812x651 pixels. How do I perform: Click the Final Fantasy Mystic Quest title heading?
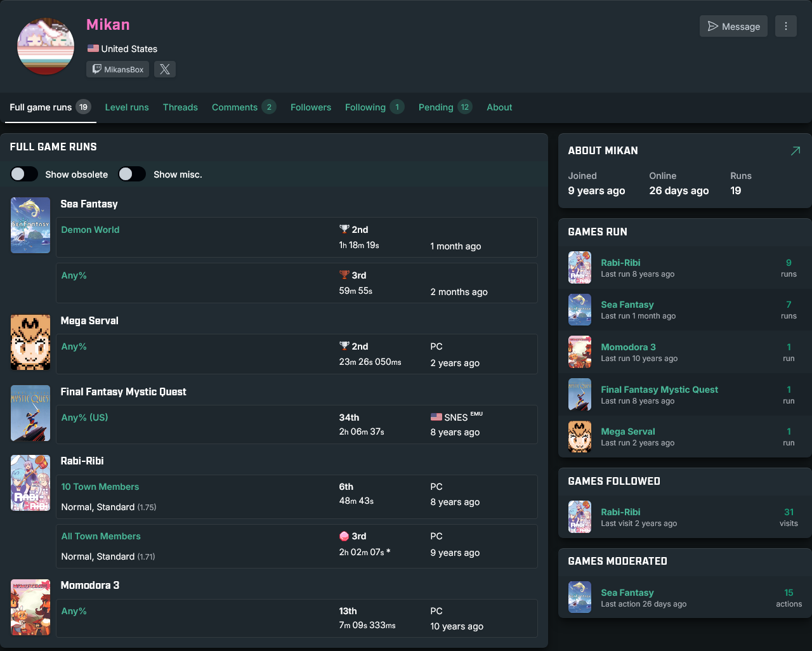click(124, 391)
